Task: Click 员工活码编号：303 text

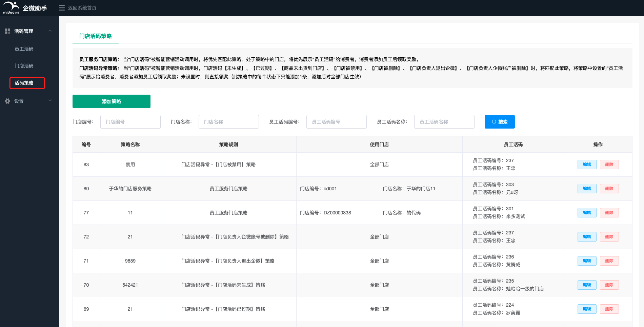Action: pos(494,185)
